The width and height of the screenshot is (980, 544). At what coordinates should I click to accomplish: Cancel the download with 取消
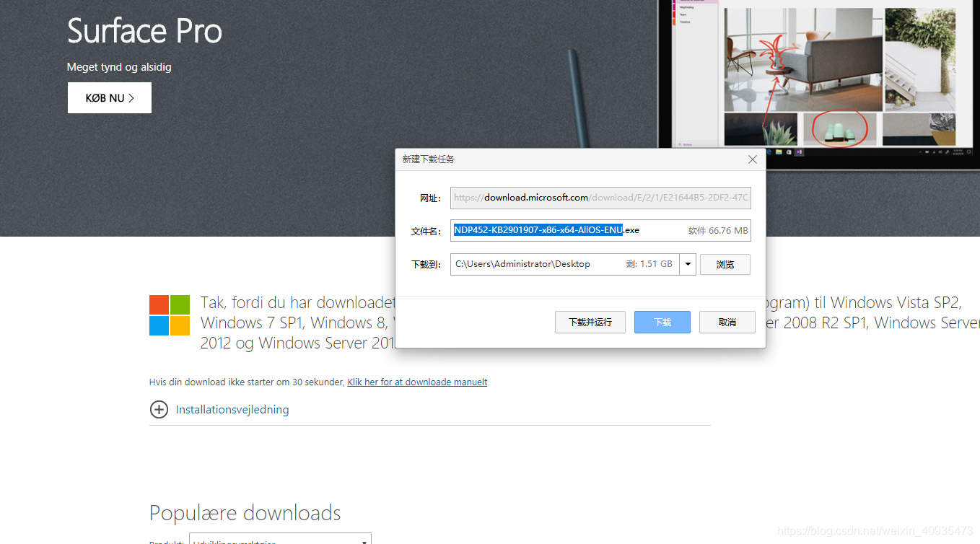click(727, 323)
